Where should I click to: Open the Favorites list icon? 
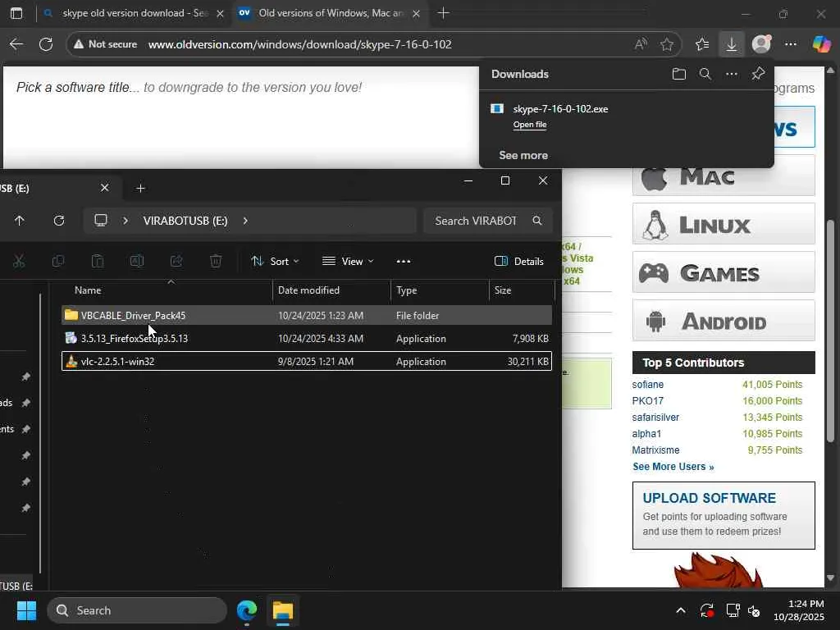pos(702,44)
